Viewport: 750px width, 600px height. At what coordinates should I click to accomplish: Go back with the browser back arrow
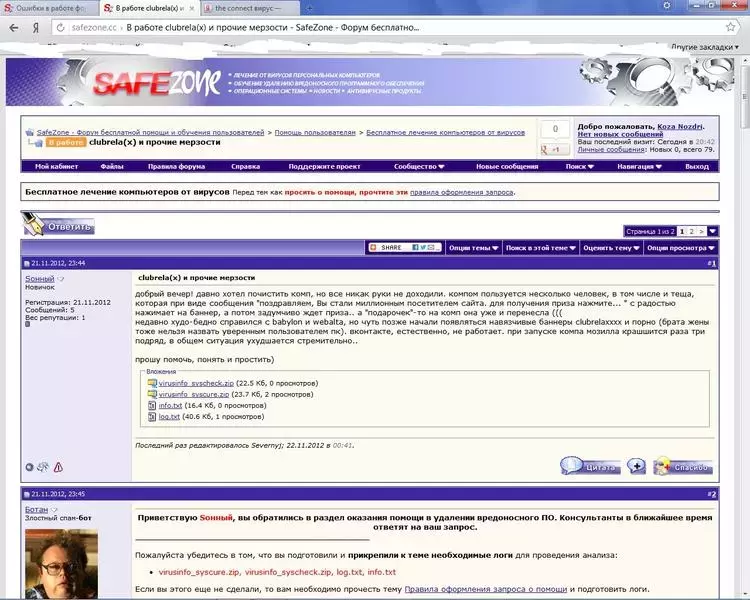(x=14, y=28)
